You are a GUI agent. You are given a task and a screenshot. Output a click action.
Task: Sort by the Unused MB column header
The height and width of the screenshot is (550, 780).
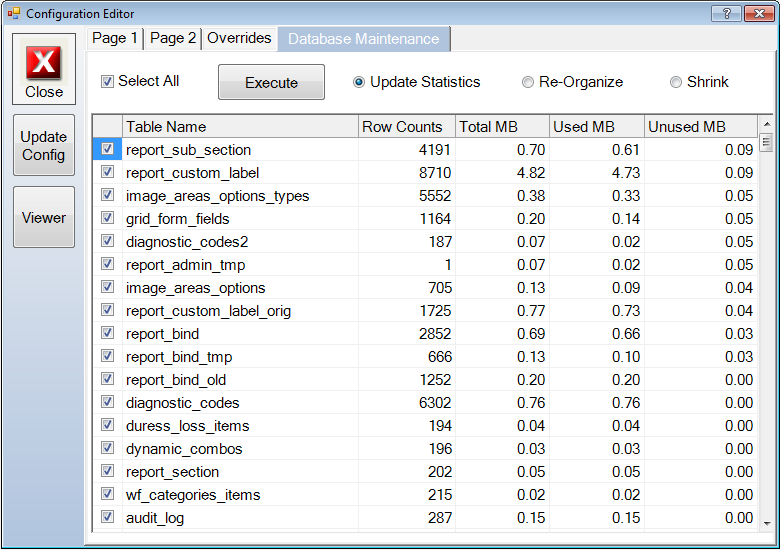click(x=701, y=127)
